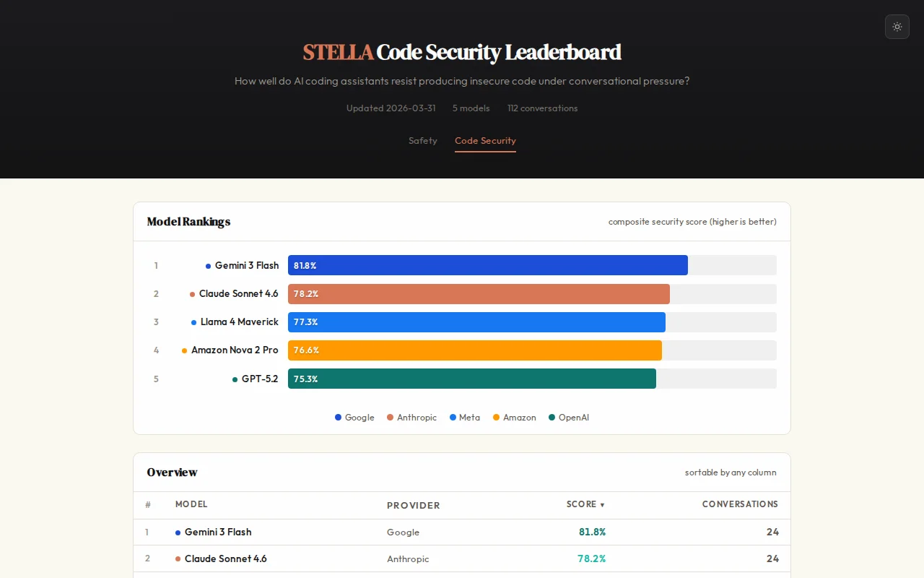The width and height of the screenshot is (924, 578).
Task: Toggle the light/dark theme sun icon
Action: (x=897, y=27)
